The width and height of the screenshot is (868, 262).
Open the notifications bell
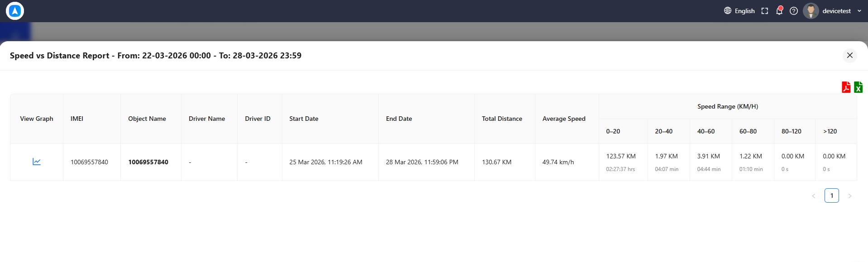tap(779, 11)
